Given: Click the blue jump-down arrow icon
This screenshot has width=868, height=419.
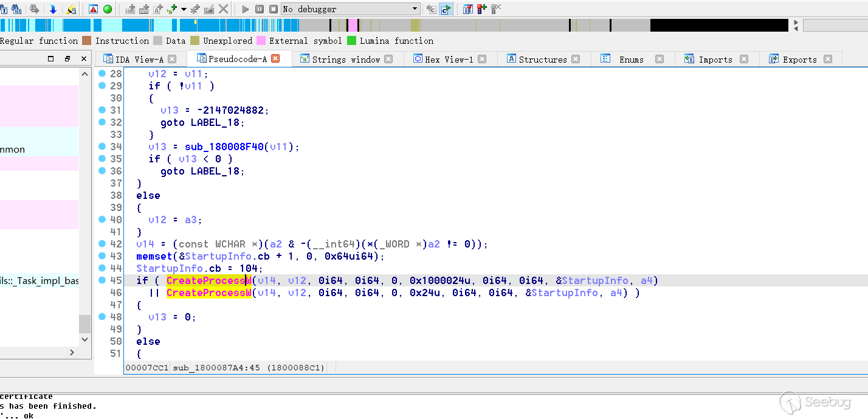Looking at the screenshot, I should coord(52,9).
